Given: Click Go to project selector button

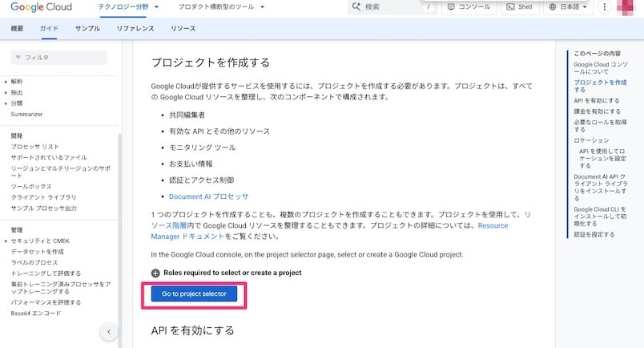Looking at the screenshot, I should (x=194, y=293).
